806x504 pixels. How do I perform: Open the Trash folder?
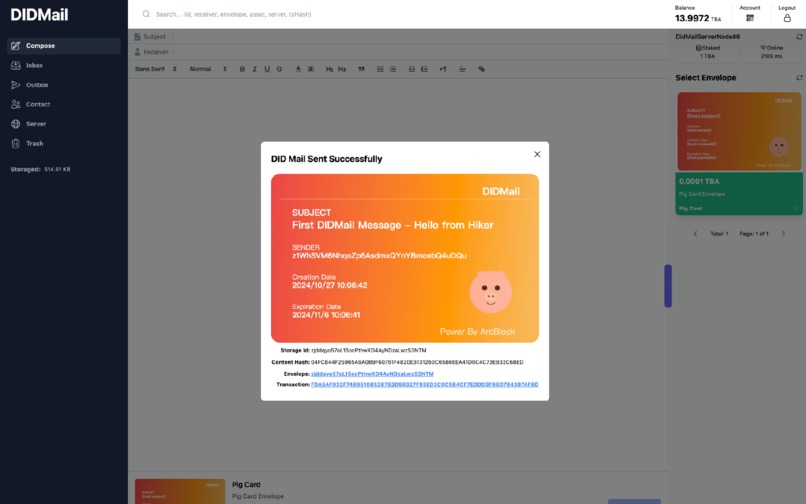(x=64, y=143)
